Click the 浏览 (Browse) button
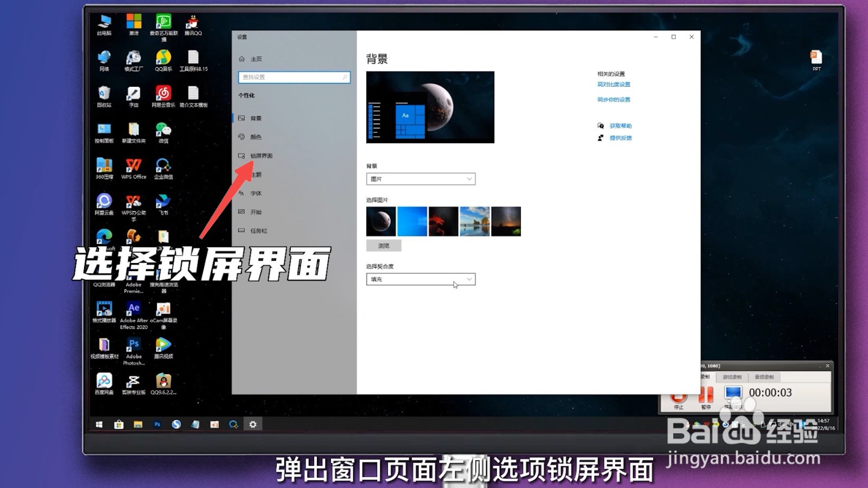 [384, 245]
